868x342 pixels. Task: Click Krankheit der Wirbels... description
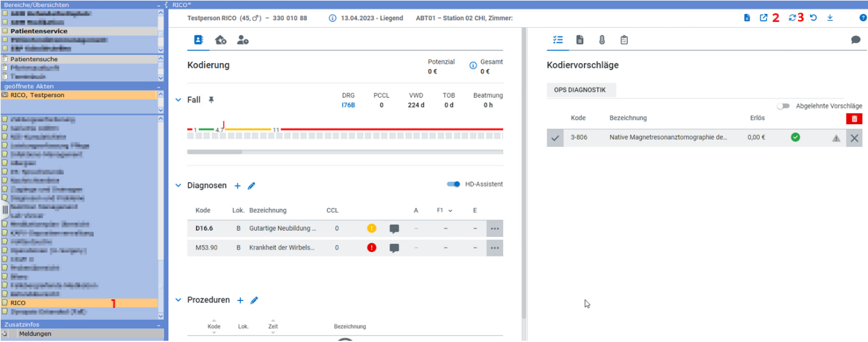pyautogui.click(x=282, y=248)
